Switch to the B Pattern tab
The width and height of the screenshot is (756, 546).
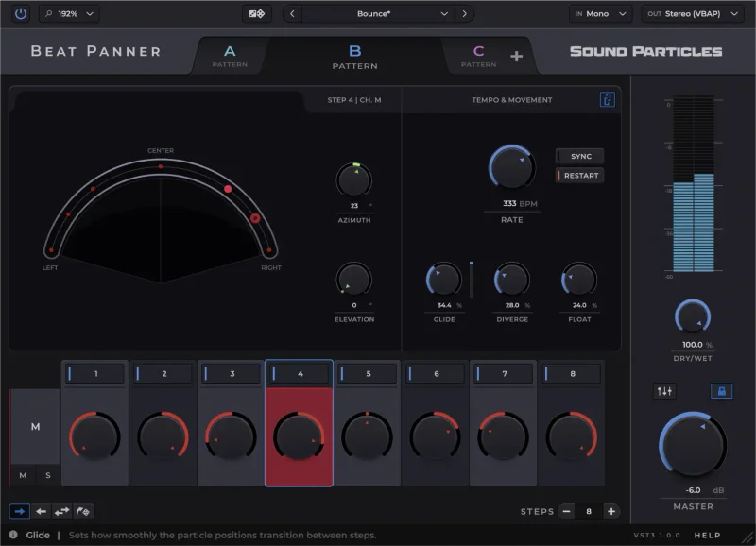click(x=355, y=57)
